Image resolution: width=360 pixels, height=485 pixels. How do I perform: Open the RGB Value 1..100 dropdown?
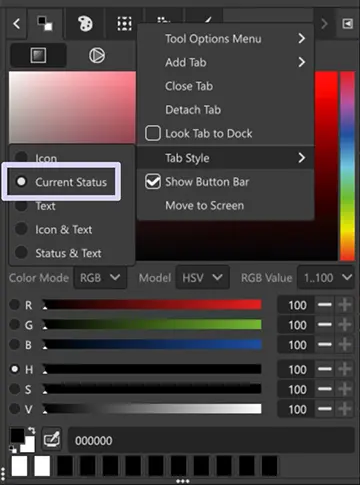coord(326,277)
